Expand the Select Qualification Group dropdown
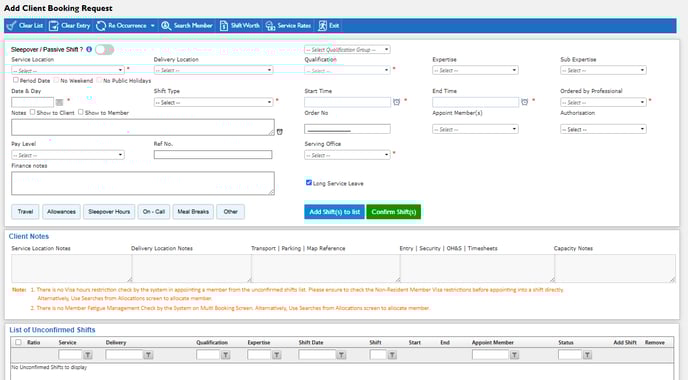This screenshot has width=688, height=380. [348, 50]
